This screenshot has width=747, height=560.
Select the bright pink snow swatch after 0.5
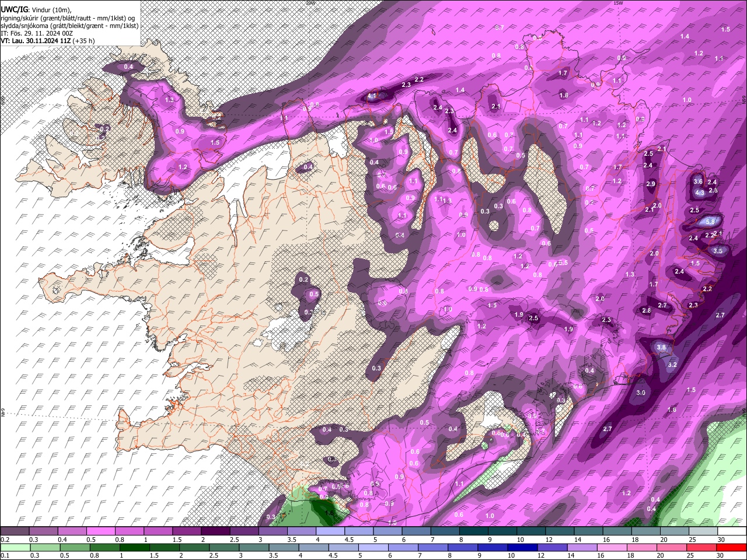coord(101,531)
